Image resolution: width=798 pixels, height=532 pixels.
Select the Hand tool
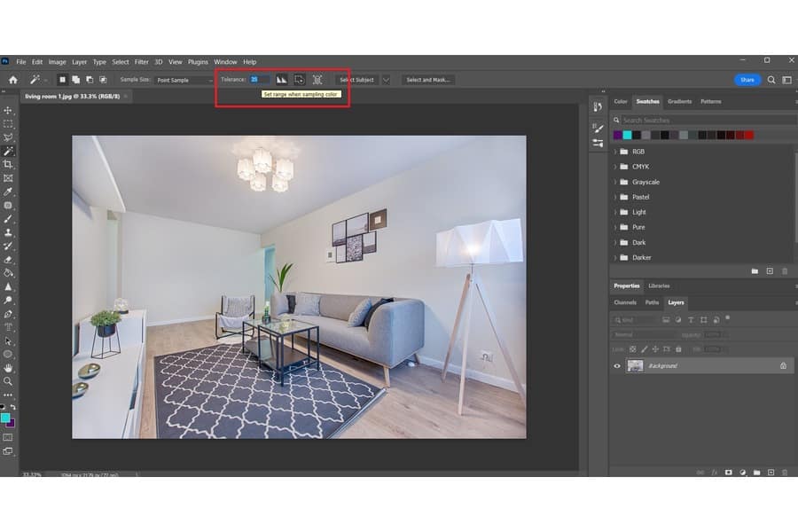coord(8,368)
